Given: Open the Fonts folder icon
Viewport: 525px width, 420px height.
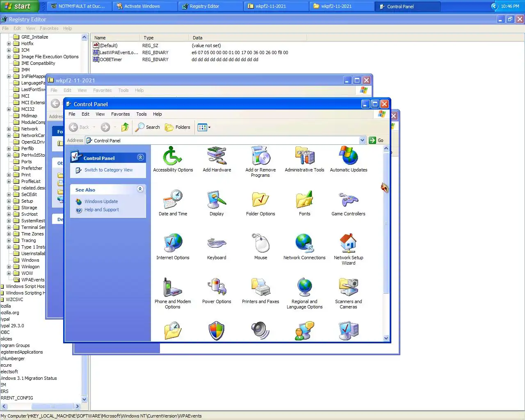Looking at the screenshot, I should (x=304, y=203).
